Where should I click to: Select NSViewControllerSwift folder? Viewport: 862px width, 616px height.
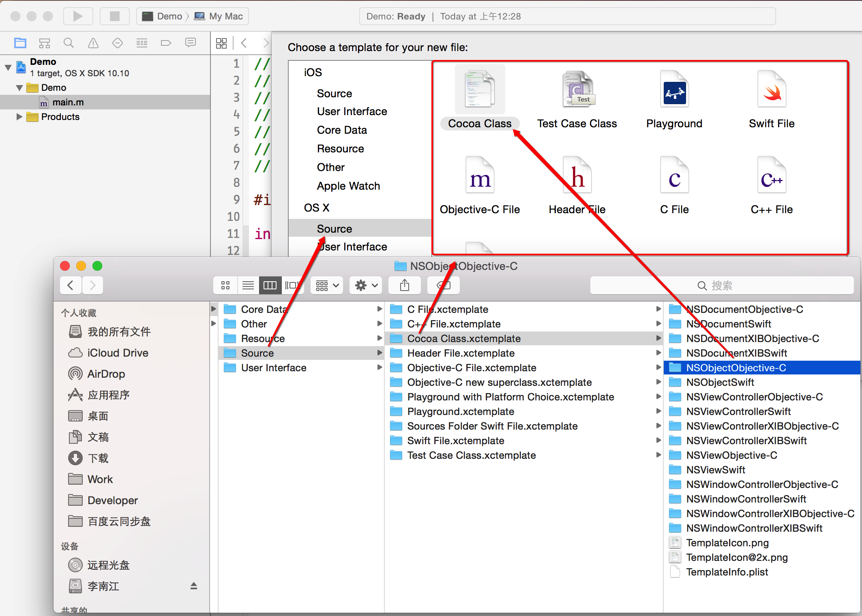762,411
